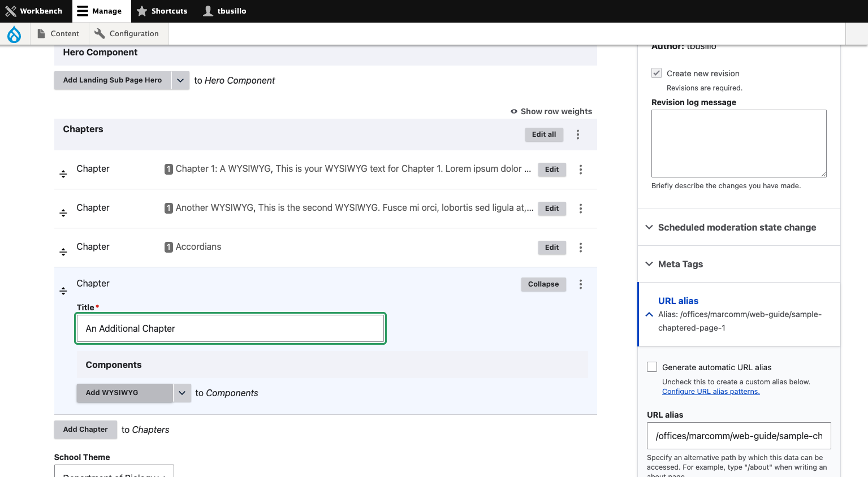Open three-dot menu for Chapter 1 row
Viewport: 868px width, 477px height.
tap(581, 170)
